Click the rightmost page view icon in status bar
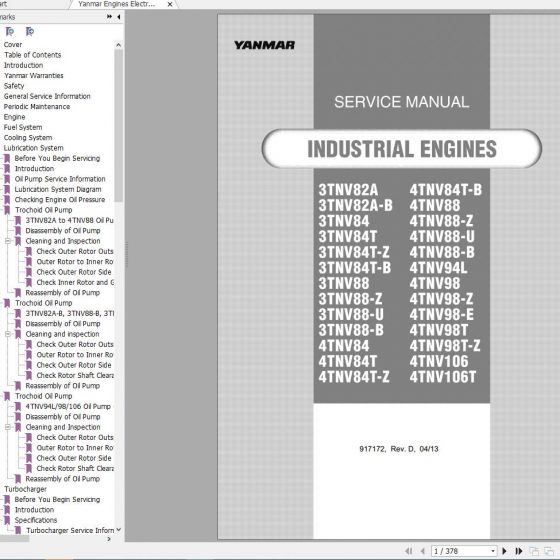The width and height of the screenshot is (560, 560). point(549,551)
